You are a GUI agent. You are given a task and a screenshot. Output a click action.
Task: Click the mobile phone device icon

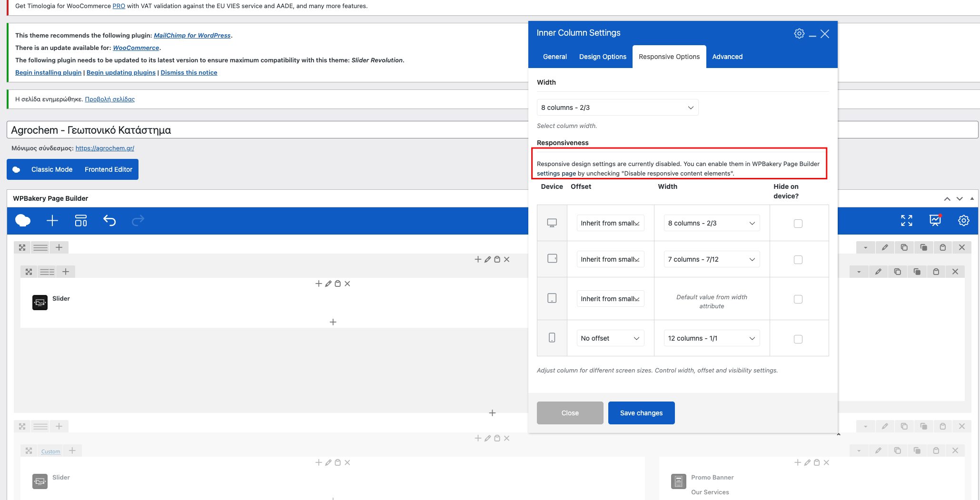tap(552, 337)
